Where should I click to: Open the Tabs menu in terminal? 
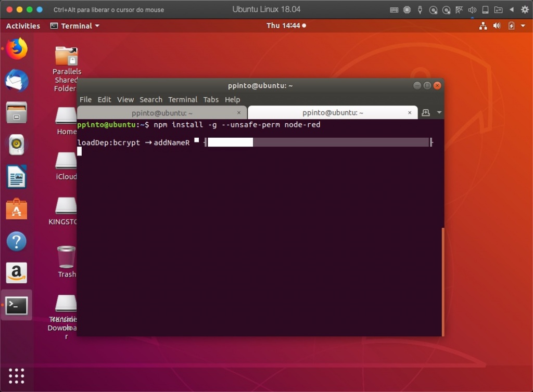[211, 99]
